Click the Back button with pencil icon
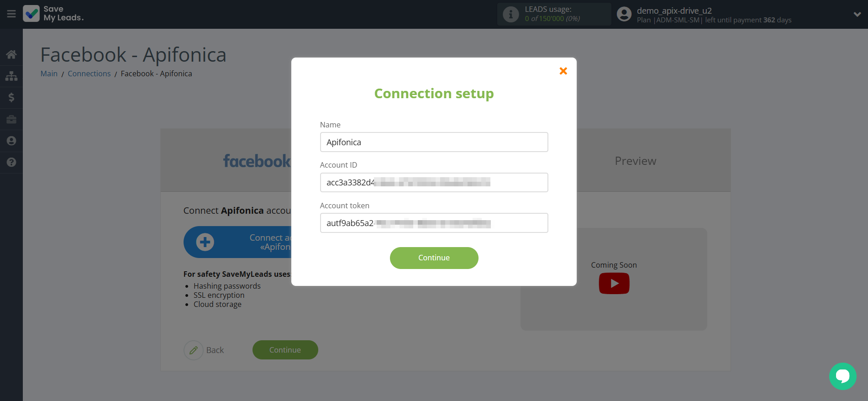 (205, 350)
